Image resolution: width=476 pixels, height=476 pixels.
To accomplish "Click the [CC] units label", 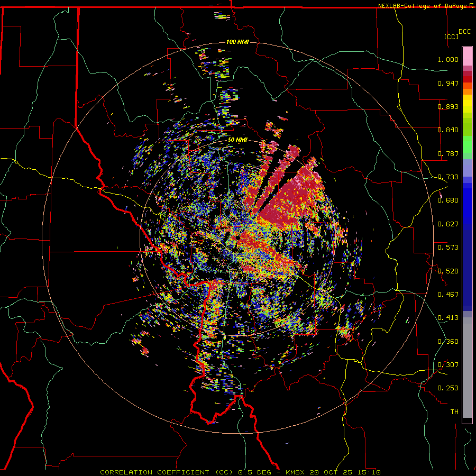I will pos(451,36).
